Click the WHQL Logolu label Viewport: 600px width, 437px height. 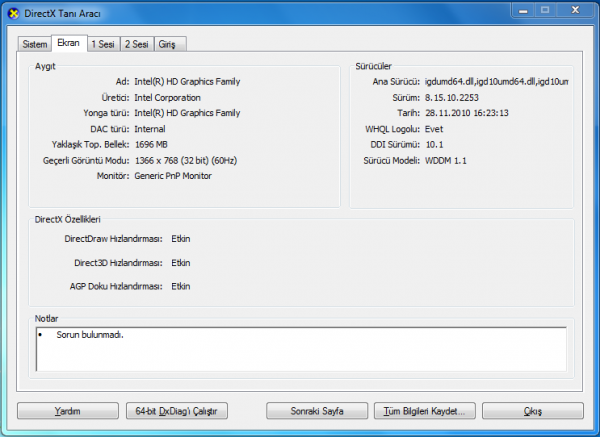[x=393, y=129]
